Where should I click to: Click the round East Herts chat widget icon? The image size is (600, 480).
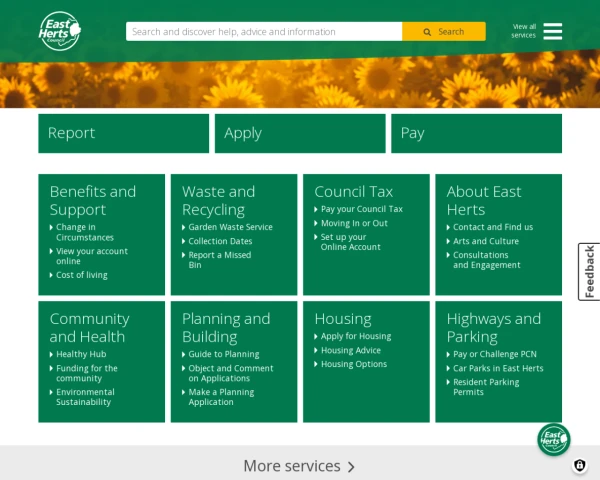tap(553, 439)
